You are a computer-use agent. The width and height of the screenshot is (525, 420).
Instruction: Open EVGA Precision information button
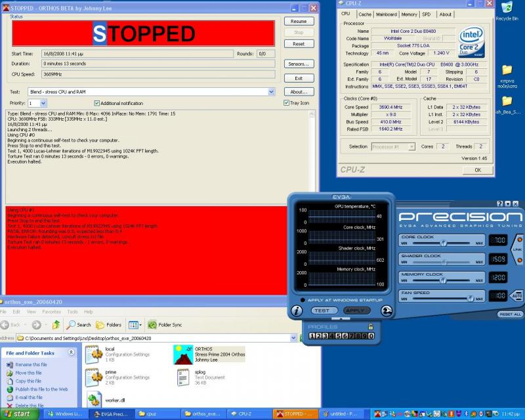coord(297,311)
